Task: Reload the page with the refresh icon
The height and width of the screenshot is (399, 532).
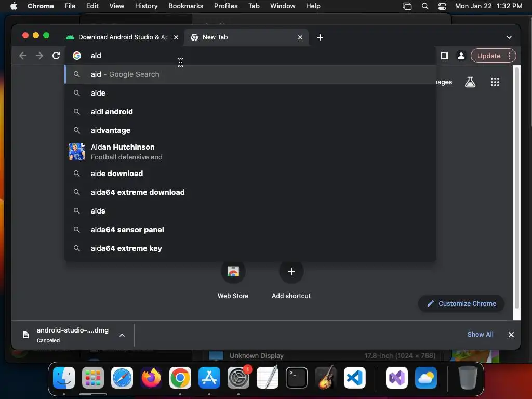Action: pos(56,56)
